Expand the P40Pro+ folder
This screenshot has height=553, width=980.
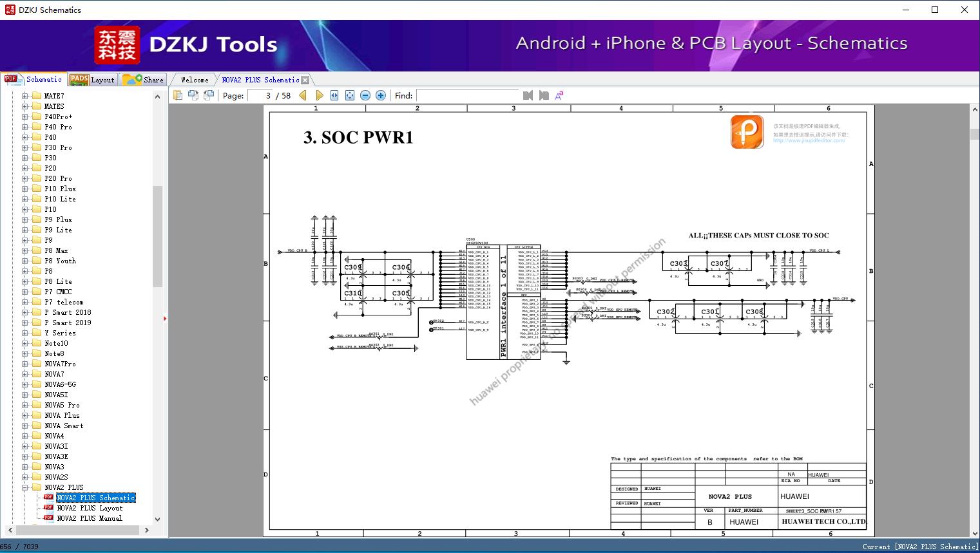pos(25,117)
